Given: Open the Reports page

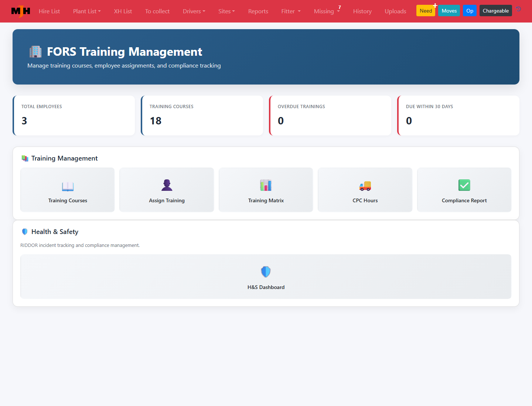Looking at the screenshot, I should pyautogui.click(x=258, y=11).
